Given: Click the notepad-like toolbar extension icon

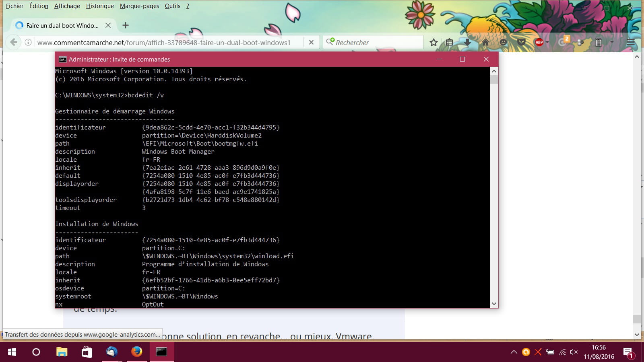Looking at the screenshot, I should (599, 42).
